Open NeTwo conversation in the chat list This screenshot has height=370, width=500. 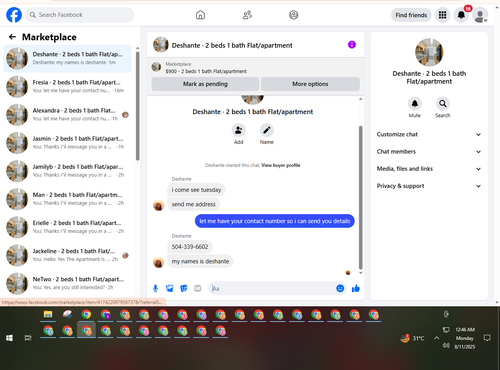[x=67, y=283]
